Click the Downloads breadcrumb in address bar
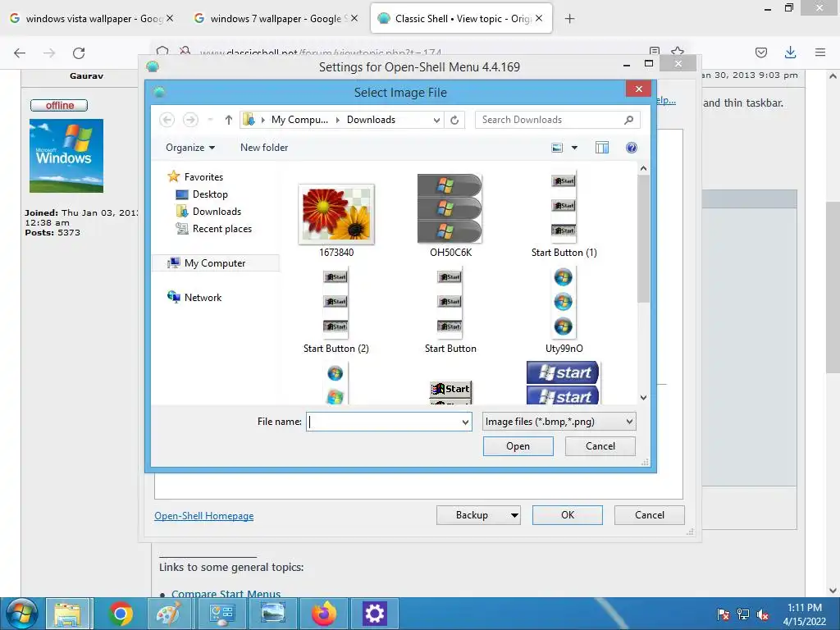840x630 pixels. 371,120
